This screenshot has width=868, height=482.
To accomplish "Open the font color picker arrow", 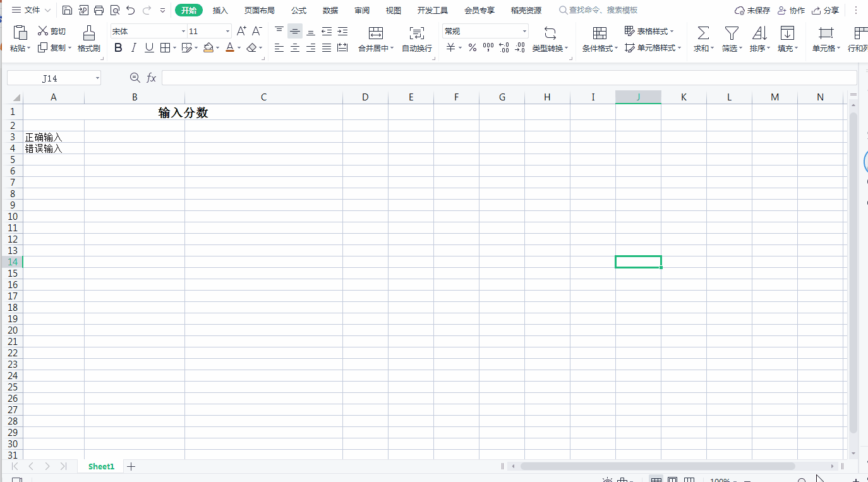I will pos(239,48).
